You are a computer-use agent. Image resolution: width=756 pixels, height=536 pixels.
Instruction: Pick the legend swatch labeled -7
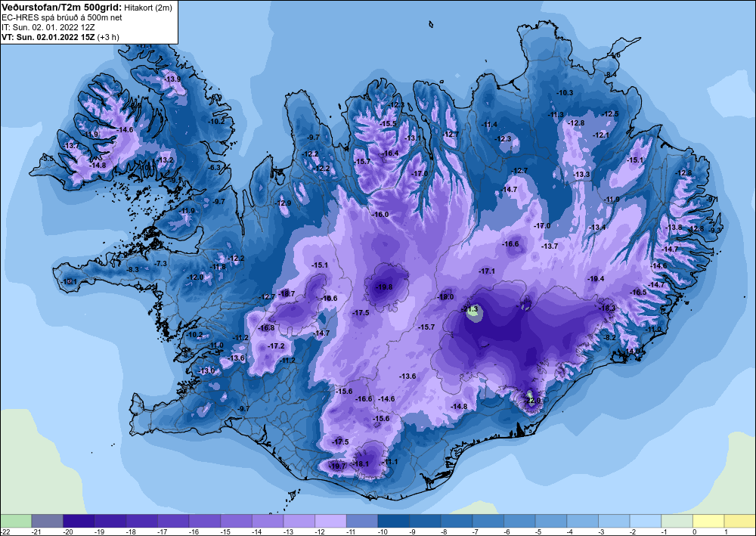[488, 521]
